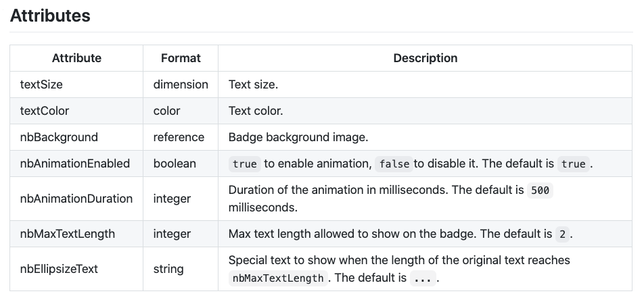Click the color format cell
Image resolution: width=644 pixels, height=302 pixels.
tap(166, 111)
